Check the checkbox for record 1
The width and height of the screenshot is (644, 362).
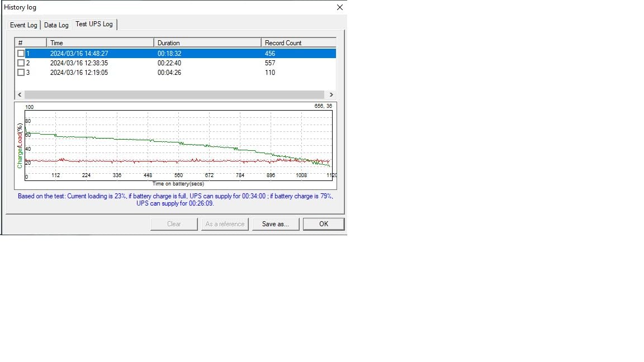[21, 54]
